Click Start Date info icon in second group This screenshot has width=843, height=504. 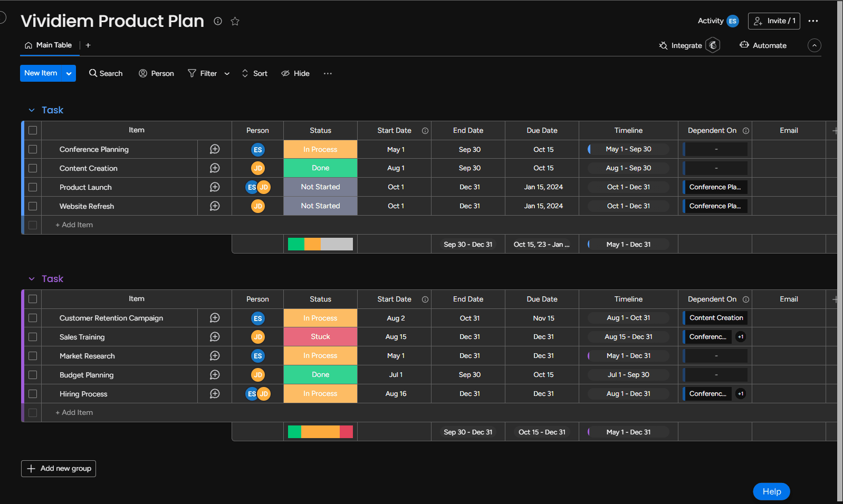425,299
